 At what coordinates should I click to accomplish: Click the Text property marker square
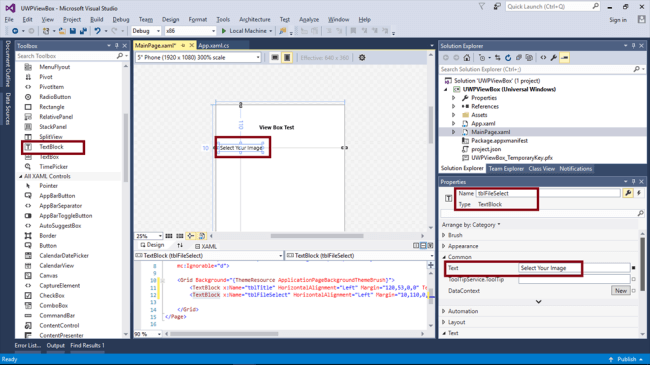point(633,268)
